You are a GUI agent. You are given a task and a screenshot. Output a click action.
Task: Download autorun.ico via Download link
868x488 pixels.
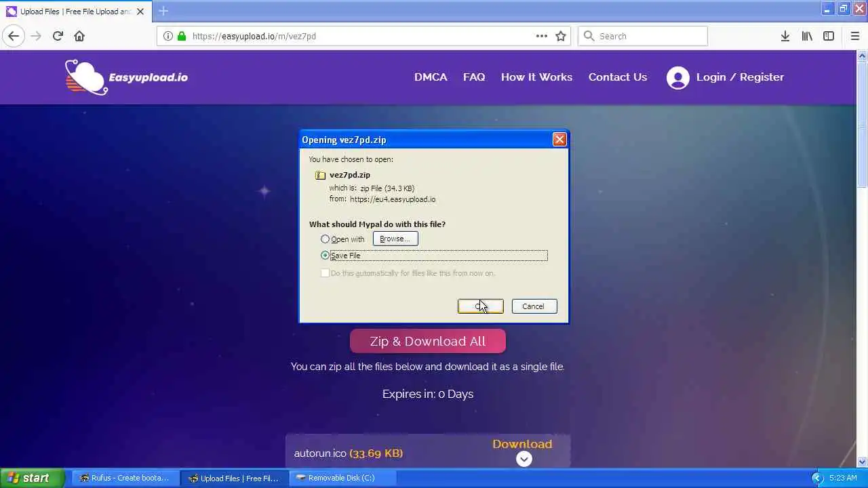point(522,444)
